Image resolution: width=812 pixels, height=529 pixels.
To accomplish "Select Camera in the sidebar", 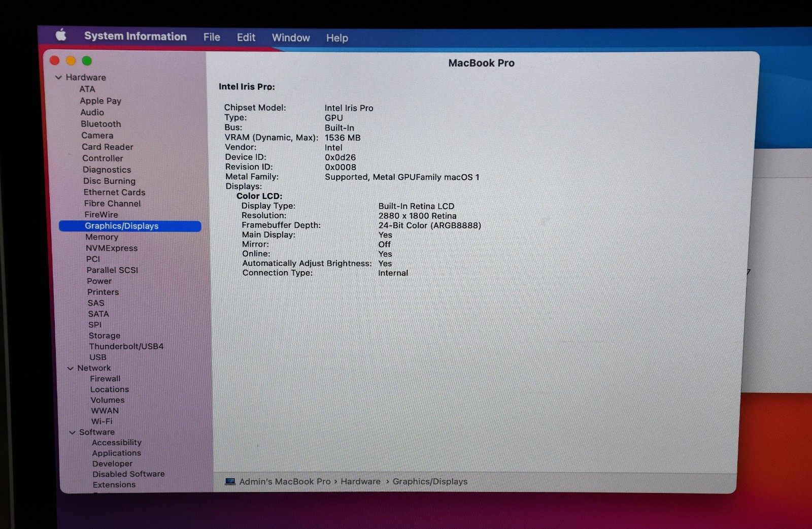I will click(97, 136).
